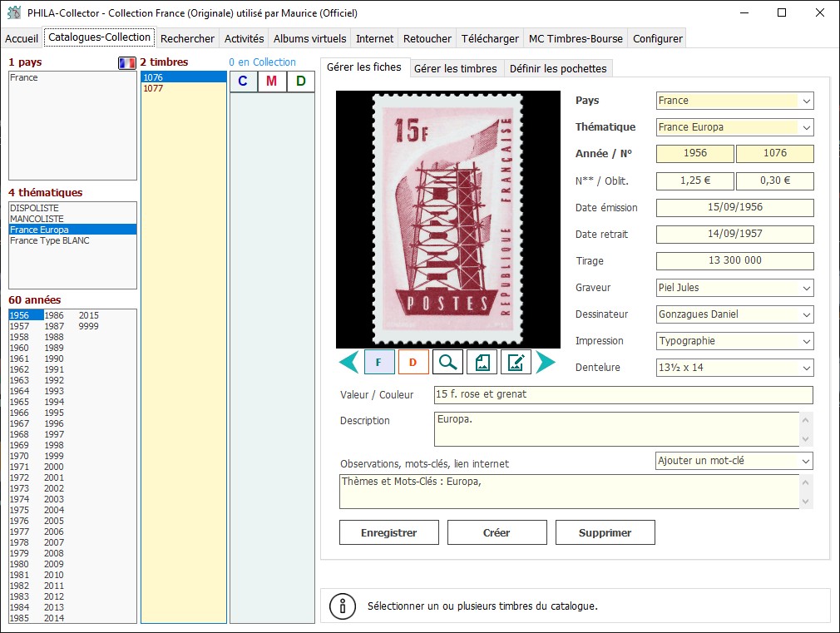
Task: Click the PHILA-Collector app icon in title bar
Action: (x=14, y=12)
